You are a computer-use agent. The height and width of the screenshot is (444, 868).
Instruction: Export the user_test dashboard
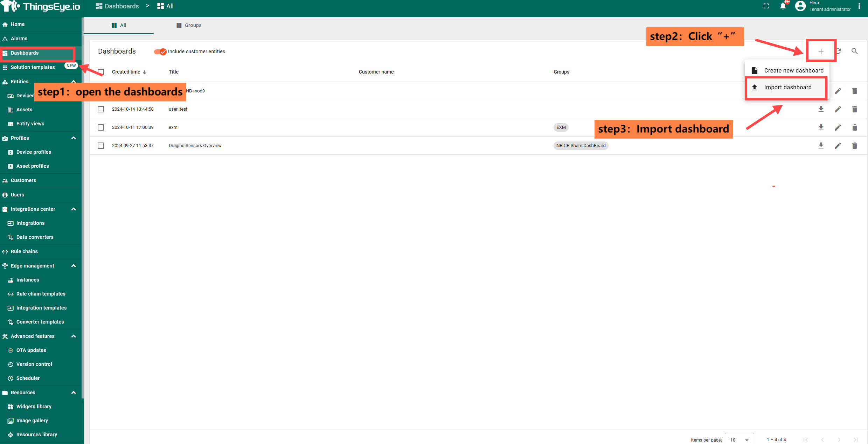(x=821, y=109)
